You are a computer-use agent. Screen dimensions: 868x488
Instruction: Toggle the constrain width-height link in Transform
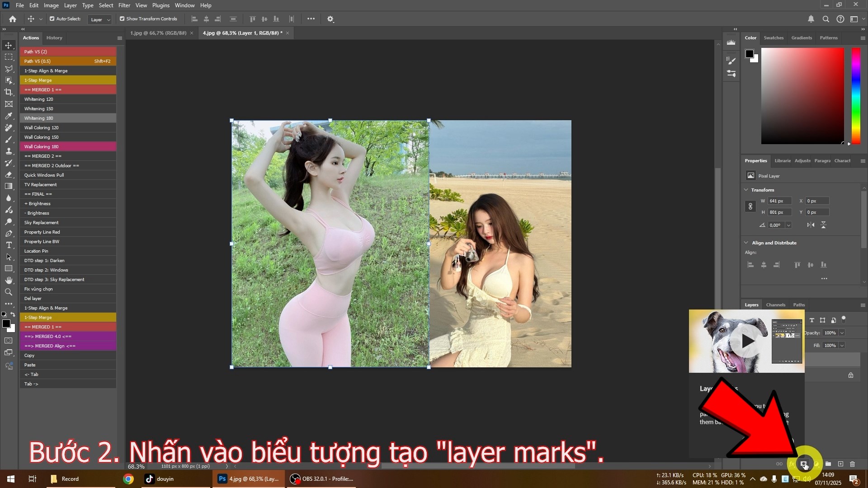750,206
